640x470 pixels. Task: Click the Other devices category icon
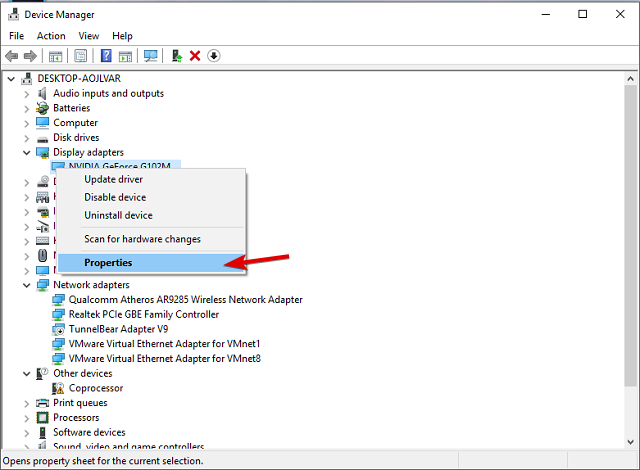coord(42,373)
